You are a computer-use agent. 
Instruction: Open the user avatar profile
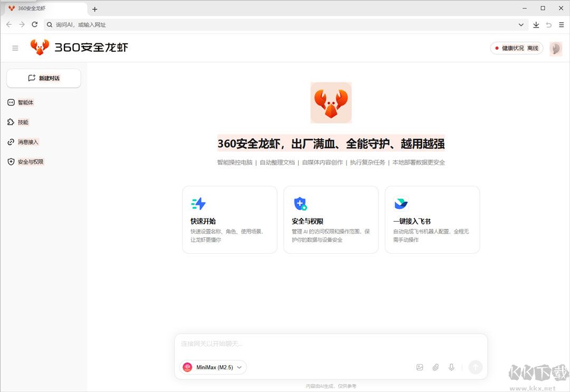[555, 49]
